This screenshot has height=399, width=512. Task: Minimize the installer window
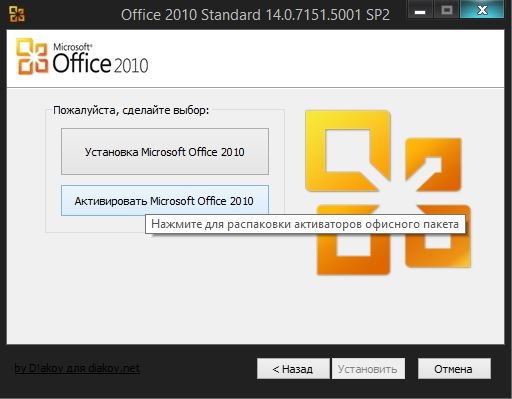point(420,12)
